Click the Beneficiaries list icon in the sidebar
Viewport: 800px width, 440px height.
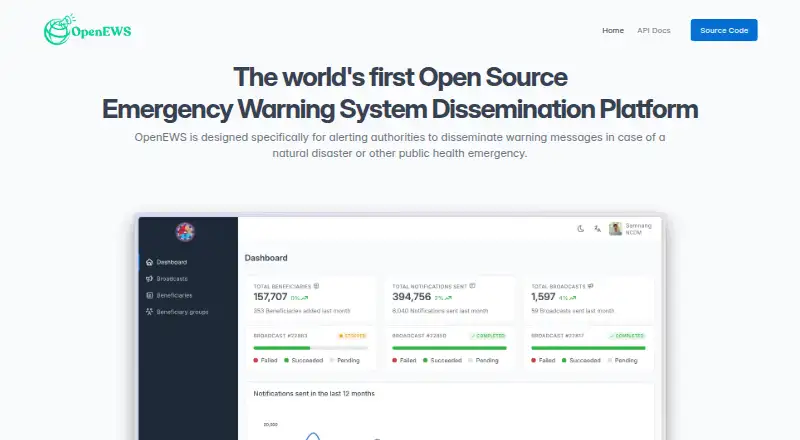[149, 295]
